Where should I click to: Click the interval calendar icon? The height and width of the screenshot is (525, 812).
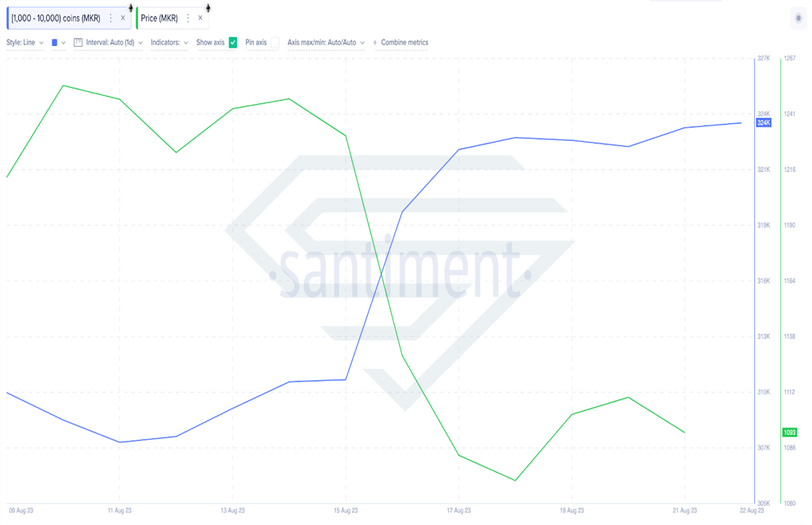point(79,43)
